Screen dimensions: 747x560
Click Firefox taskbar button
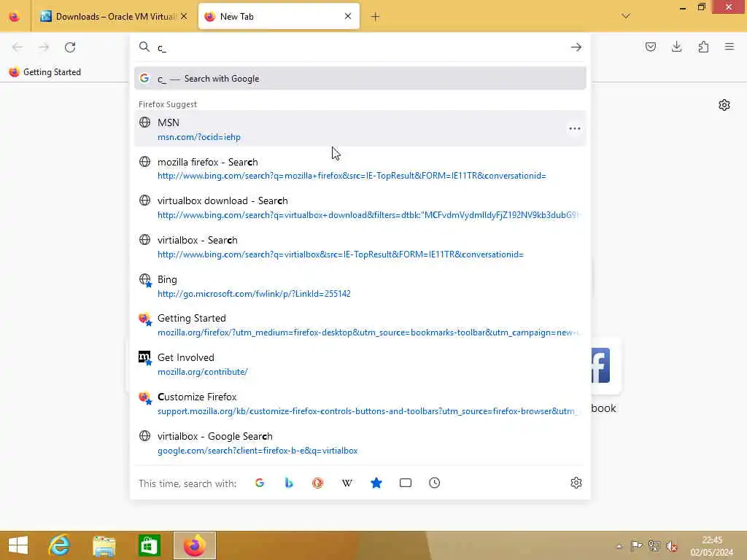(x=194, y=545)
